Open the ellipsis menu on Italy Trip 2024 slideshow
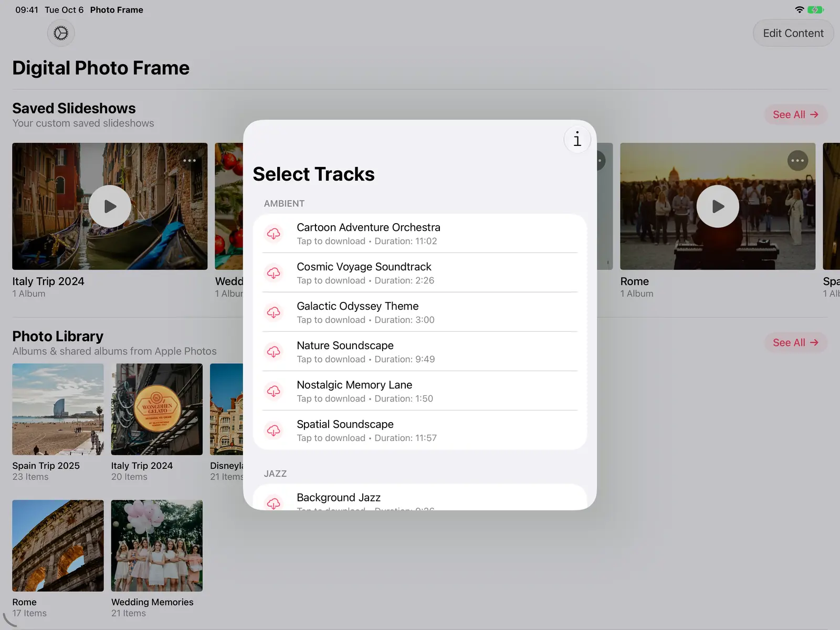The width and height of the screenshot is (840, 630). coord(190,161)
